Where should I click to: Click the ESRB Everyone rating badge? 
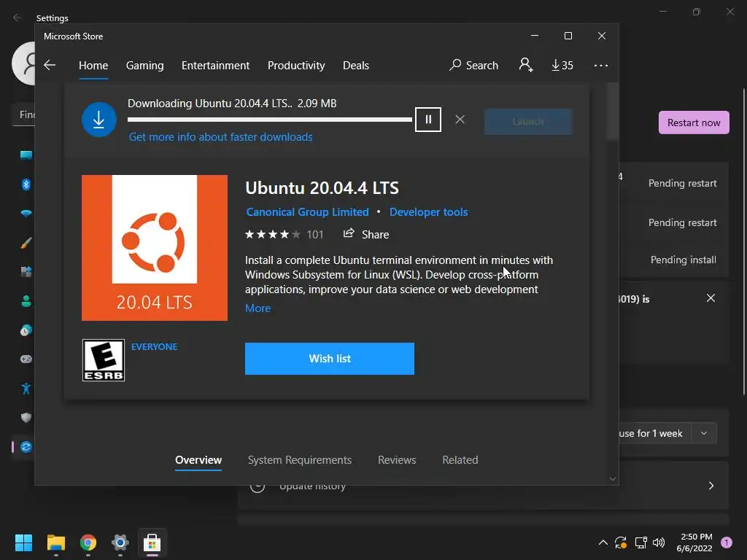[x=104, y=360]
